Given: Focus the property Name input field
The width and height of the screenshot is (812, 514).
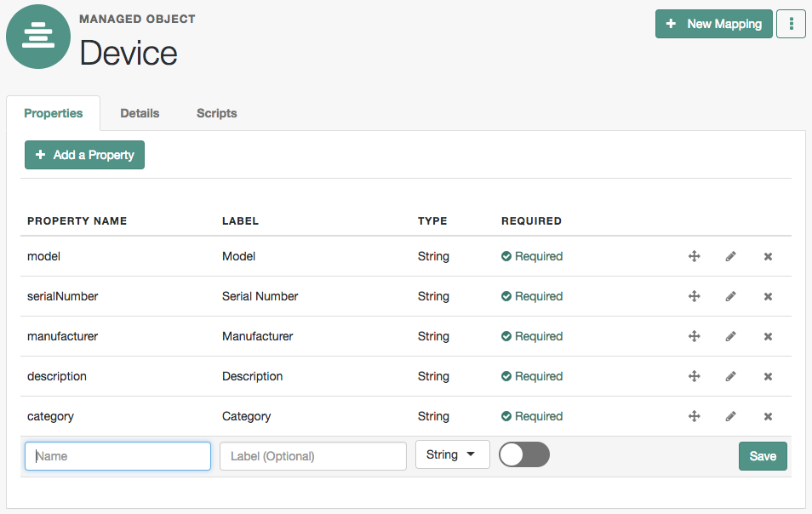Looking at the screenshot, I should click(117, 456).
